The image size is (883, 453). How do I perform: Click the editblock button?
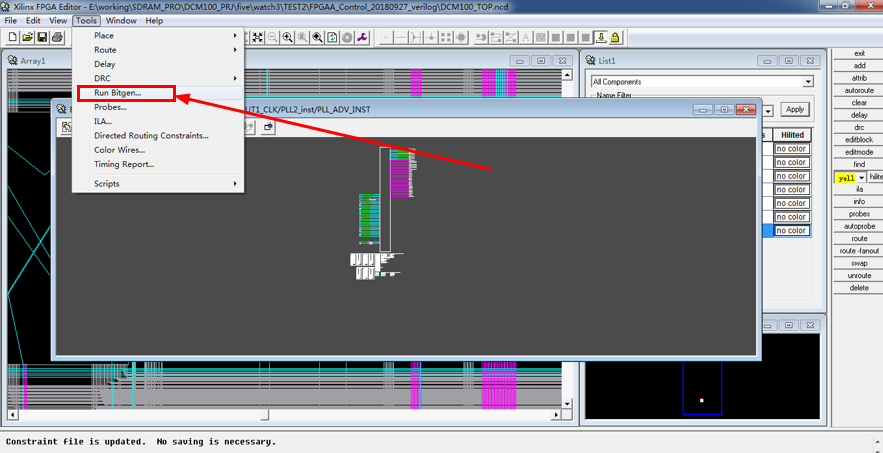click(859, 140)
